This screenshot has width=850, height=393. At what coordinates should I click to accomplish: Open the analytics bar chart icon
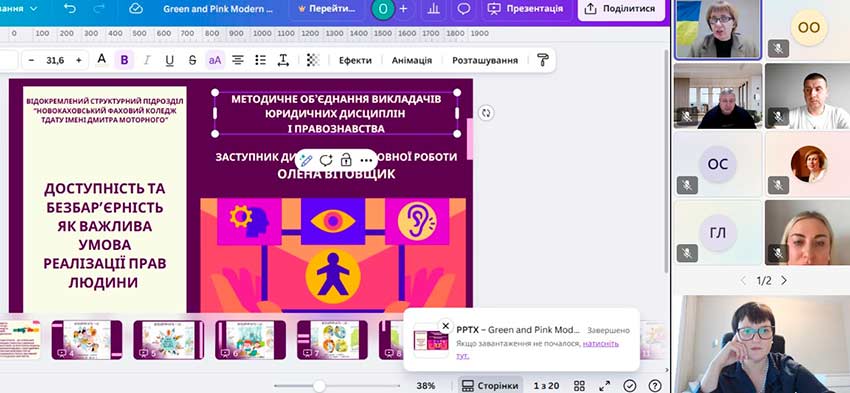pos(433,9)
